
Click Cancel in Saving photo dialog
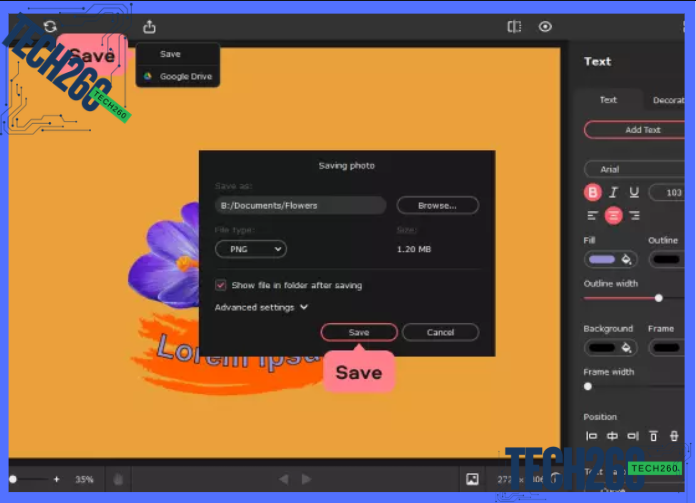(x=440, y=332)
